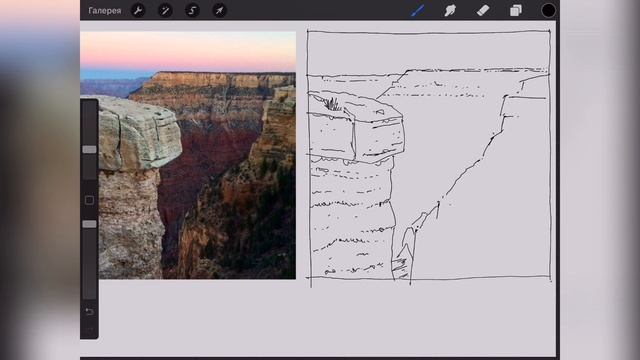Tap the square Modify button on sidebar
The height and width of the screenshot is (360, 640).
(x=89, y=200)
